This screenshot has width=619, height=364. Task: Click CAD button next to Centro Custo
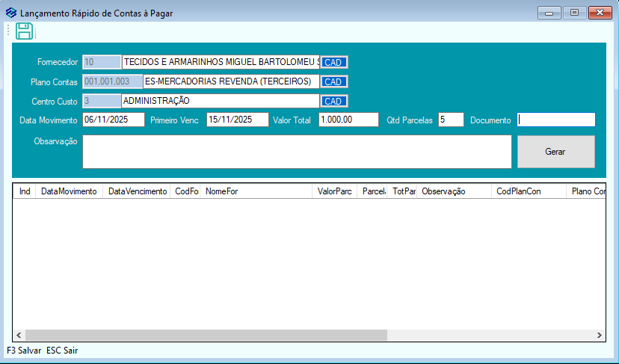(333, 102)
